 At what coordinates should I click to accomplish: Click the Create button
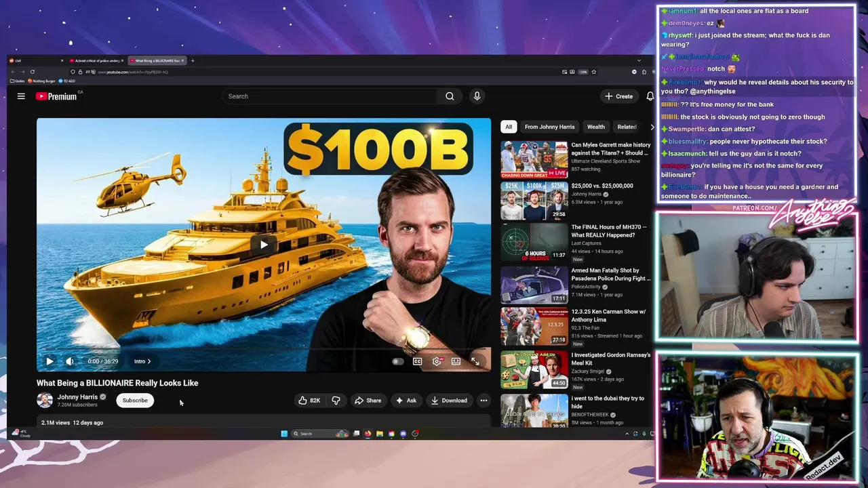pos(619,96)
